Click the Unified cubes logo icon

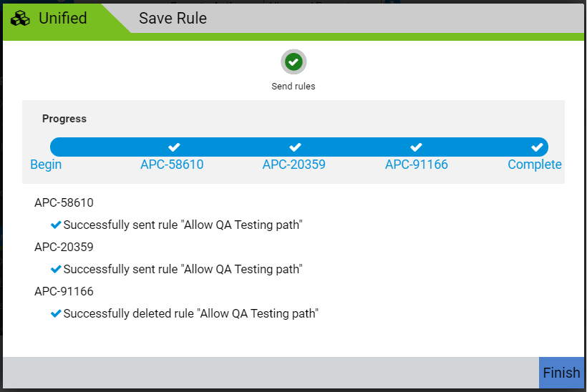pos(20,19)
